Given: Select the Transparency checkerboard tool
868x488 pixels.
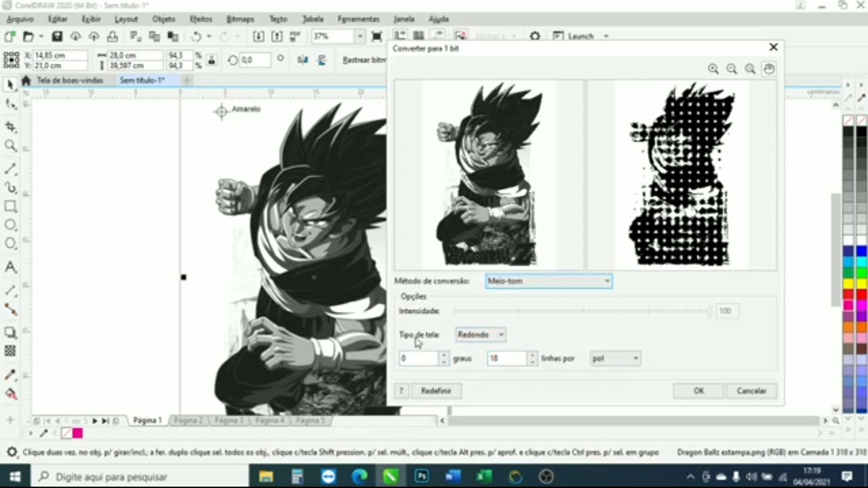Looking at the screenshot, I should pos(10,350).
